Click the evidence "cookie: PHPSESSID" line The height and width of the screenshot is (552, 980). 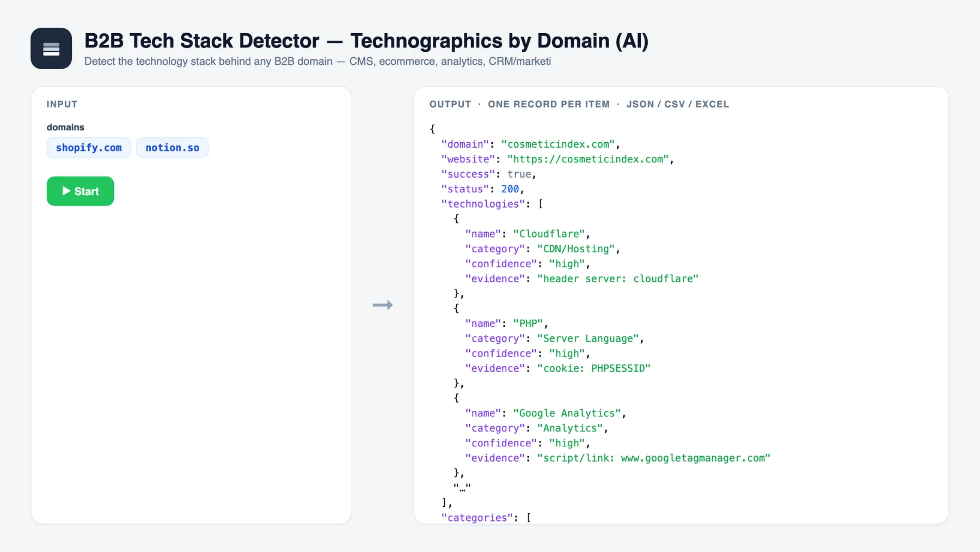click(x=558, y=368)
